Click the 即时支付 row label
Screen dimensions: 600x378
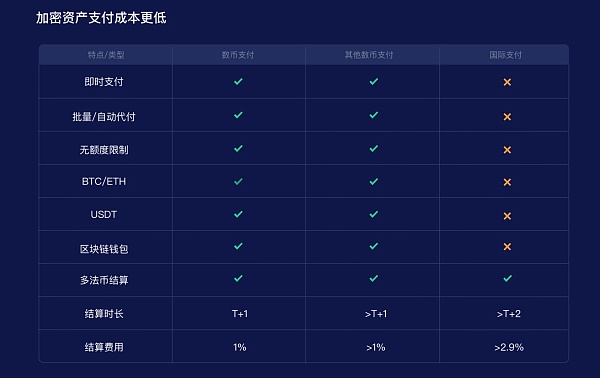coord(104,82)
